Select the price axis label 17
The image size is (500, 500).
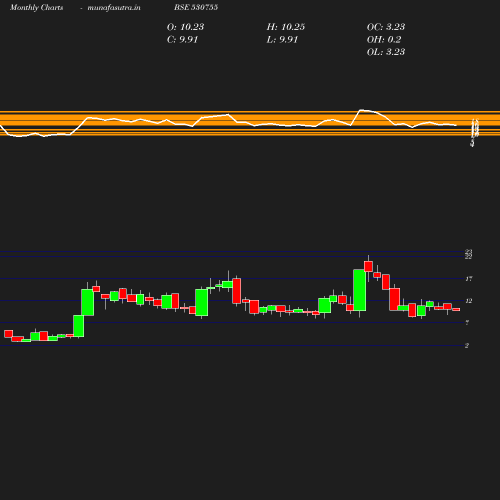tap(469, 279)
